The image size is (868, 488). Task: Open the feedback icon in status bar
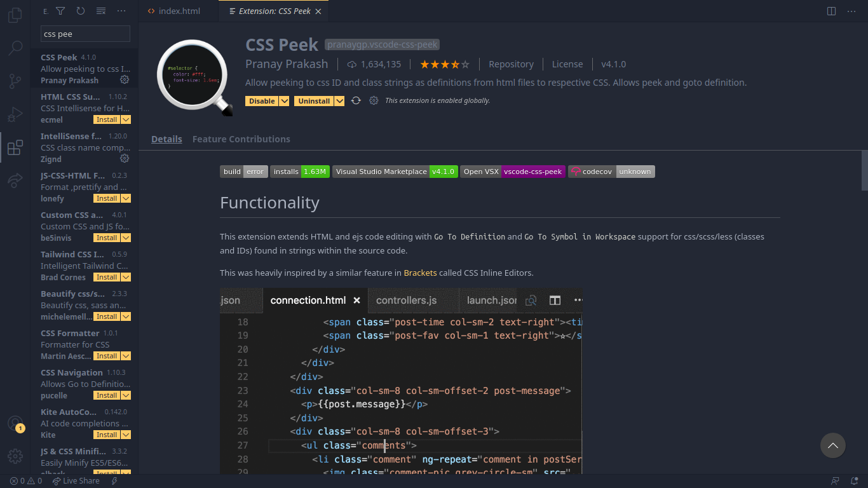[835, 481]
